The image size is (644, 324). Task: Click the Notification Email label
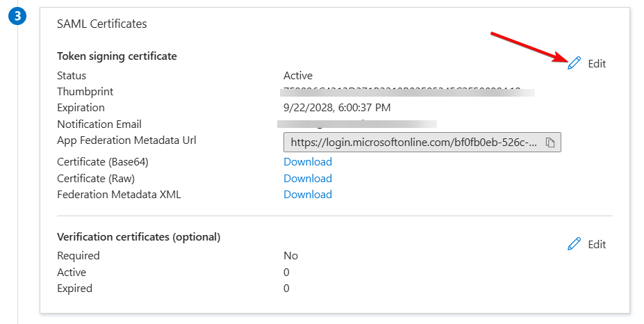99,124
